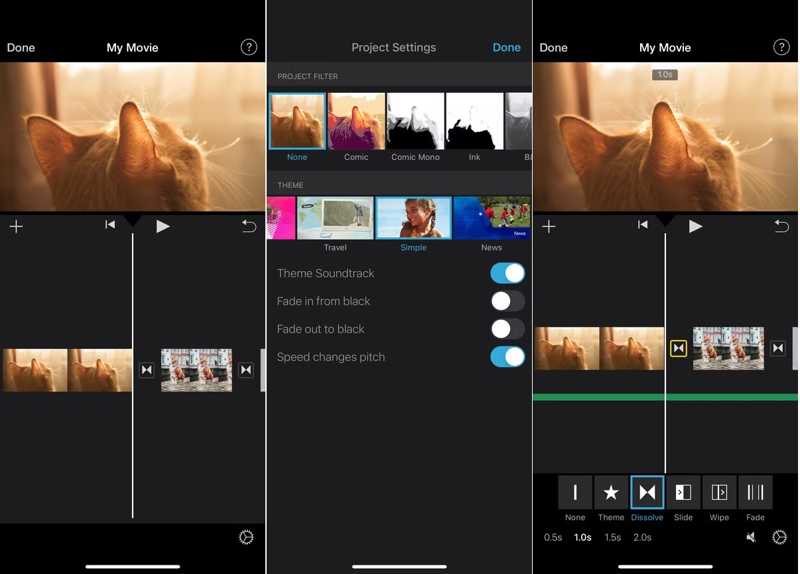This screenshot has height=574, width=800.
Task: Select the green audio track
Action: 665,397
